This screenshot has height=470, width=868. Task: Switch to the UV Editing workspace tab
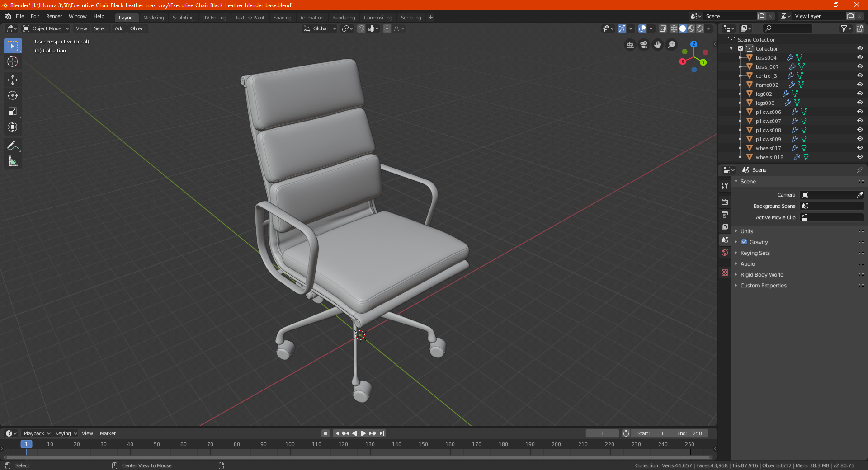tap(214, 18)
